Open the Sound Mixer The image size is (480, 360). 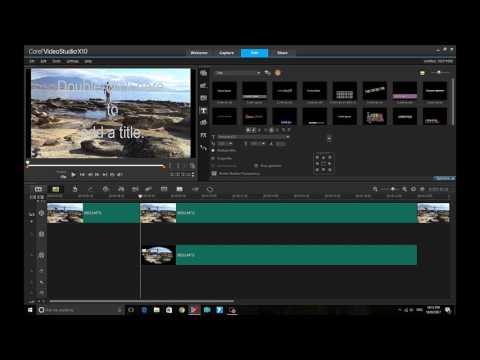pyautogui.click(x=121, y=189)
